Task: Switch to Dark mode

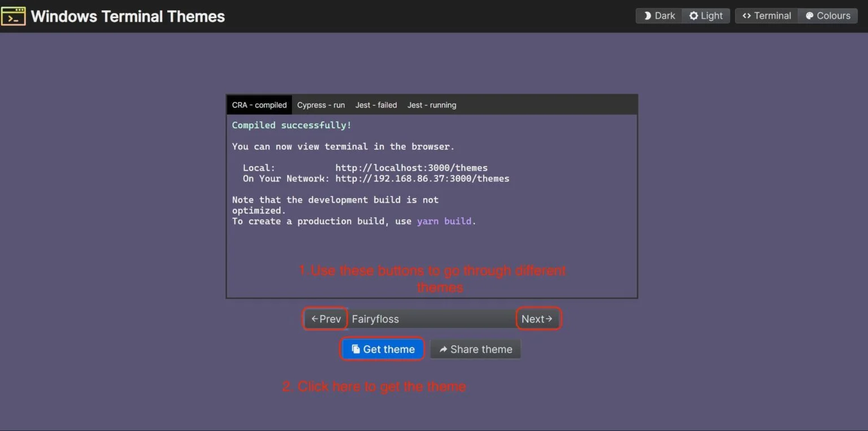Action: click(x=659, y=16)
